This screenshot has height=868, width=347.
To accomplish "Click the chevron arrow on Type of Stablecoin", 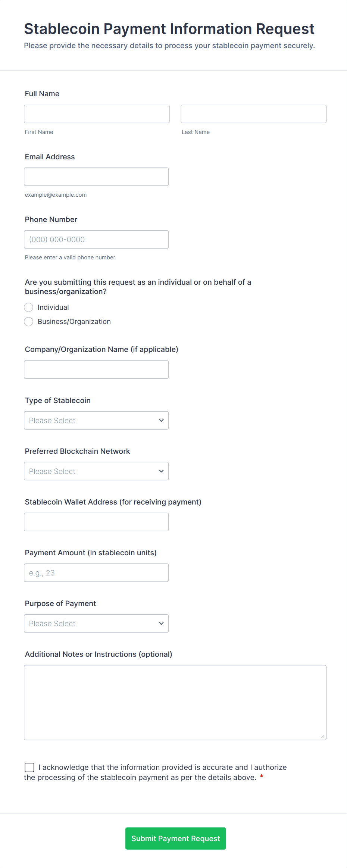I will coord(161,421).
